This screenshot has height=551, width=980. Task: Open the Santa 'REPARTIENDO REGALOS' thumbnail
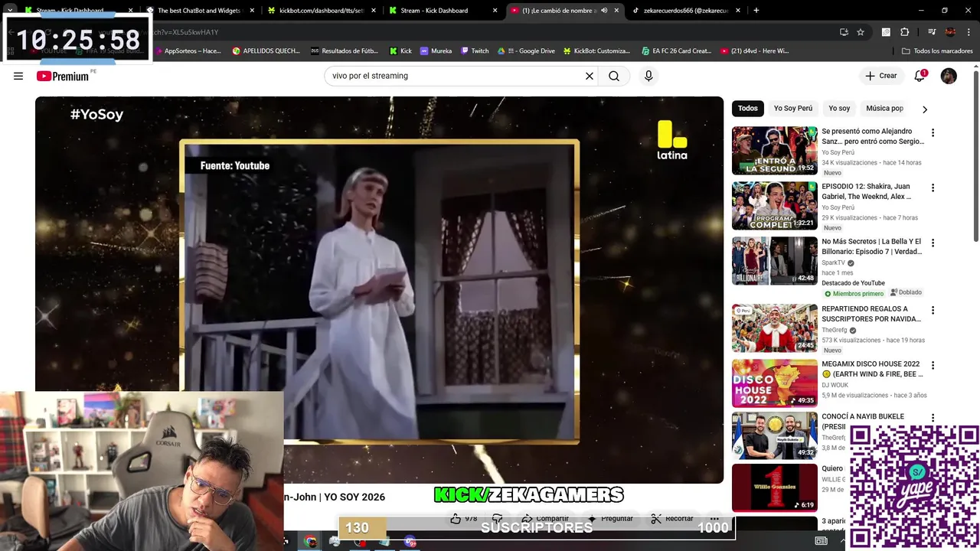coord(774,328)
